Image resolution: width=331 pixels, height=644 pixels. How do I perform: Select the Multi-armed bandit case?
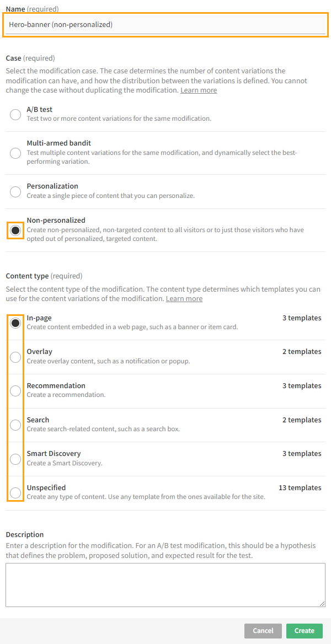[x=15, y=153]
